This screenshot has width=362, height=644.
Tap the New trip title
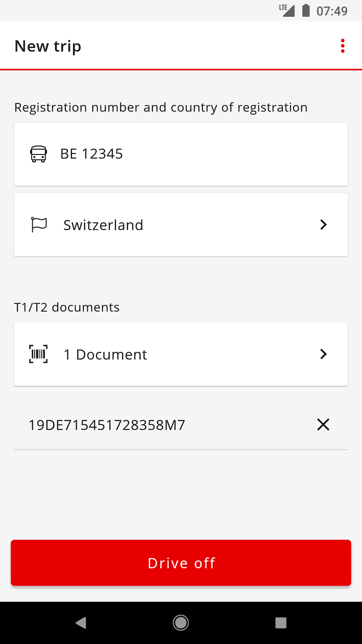point(48,46)
